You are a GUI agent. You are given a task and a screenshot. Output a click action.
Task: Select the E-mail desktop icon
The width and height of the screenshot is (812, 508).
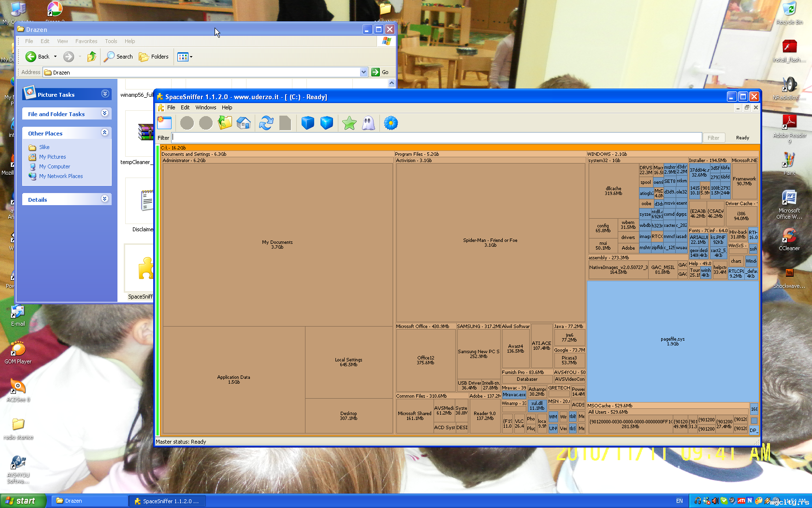18,315
